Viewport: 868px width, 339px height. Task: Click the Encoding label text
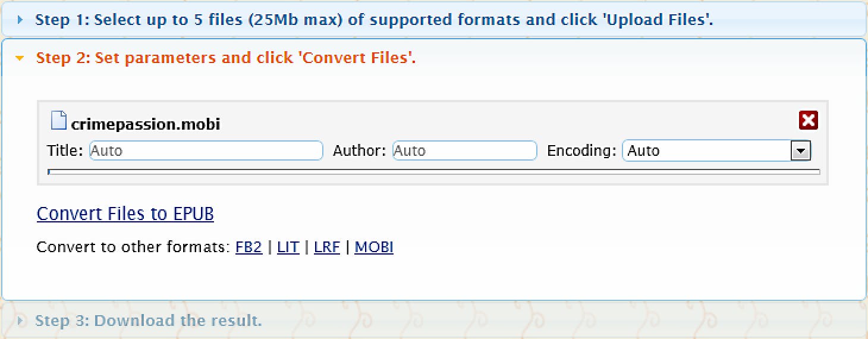pyautogui.click(x=581, y=151)
